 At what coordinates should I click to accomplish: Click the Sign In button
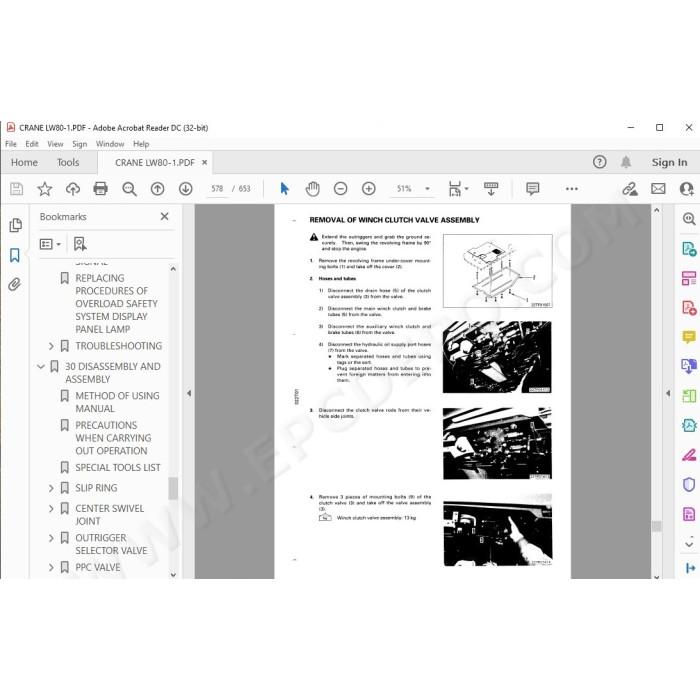(x=669, y=162)
